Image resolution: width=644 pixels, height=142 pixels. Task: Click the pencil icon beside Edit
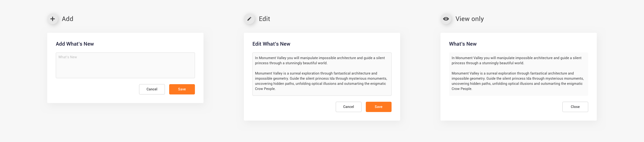[249, 19]
